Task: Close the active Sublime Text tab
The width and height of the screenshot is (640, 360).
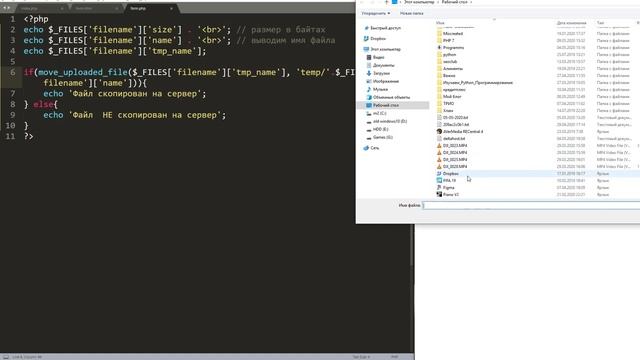Action: click(171, 8)
